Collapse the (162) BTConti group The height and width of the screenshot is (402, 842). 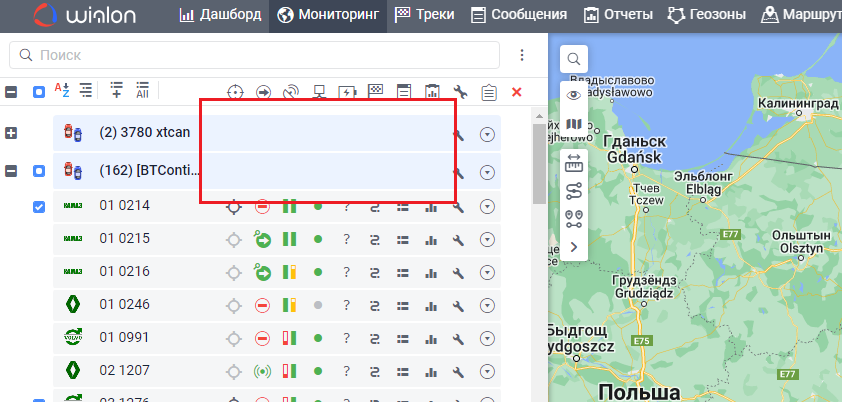[11, 171]
